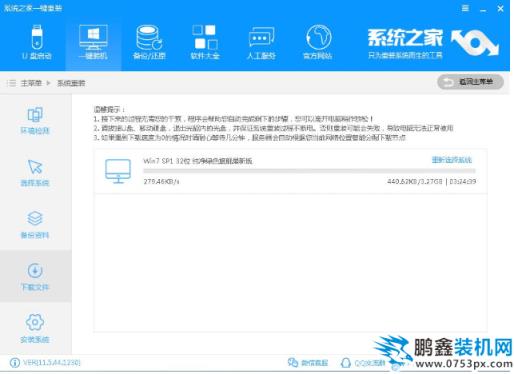The width and height of the screenshot is (514, 374).
Task: Click the monitor icon of the Win7 download item
Action: pyautogui.click(x=118, y=171)
